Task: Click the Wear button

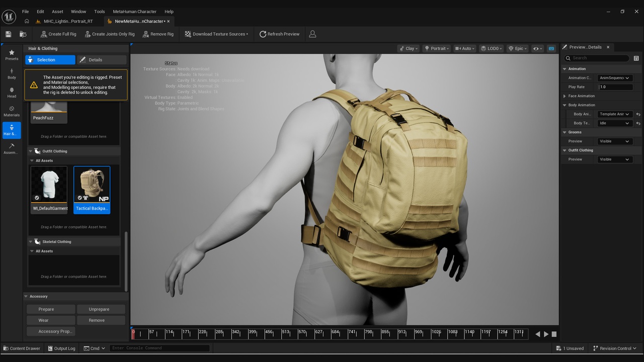Action: point(51,320)
